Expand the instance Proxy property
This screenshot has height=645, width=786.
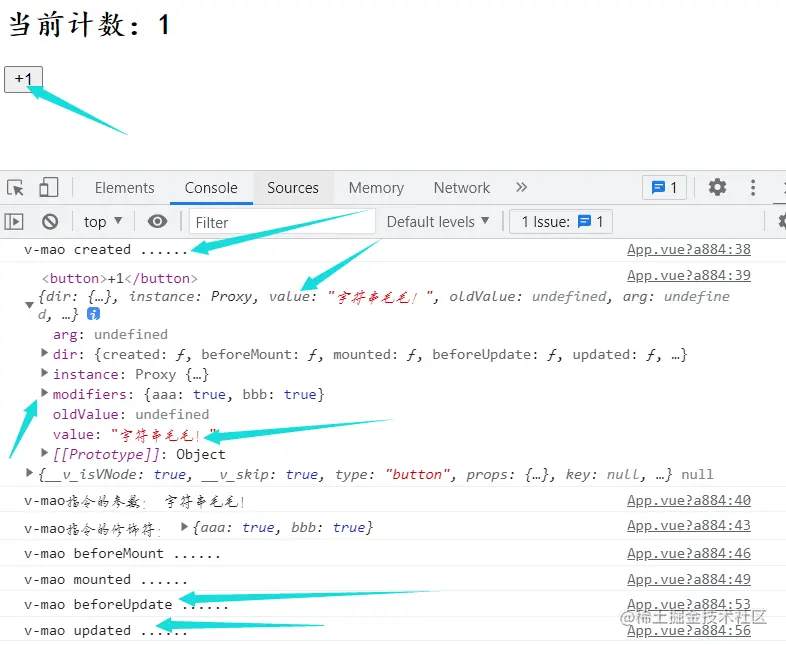click(x=45, y=373)
